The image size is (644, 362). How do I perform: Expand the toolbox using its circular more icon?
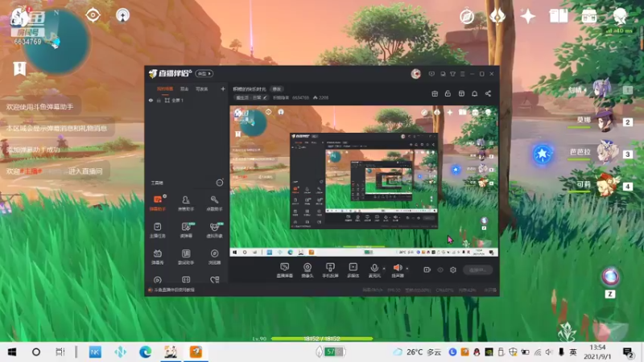coord(220,183)
